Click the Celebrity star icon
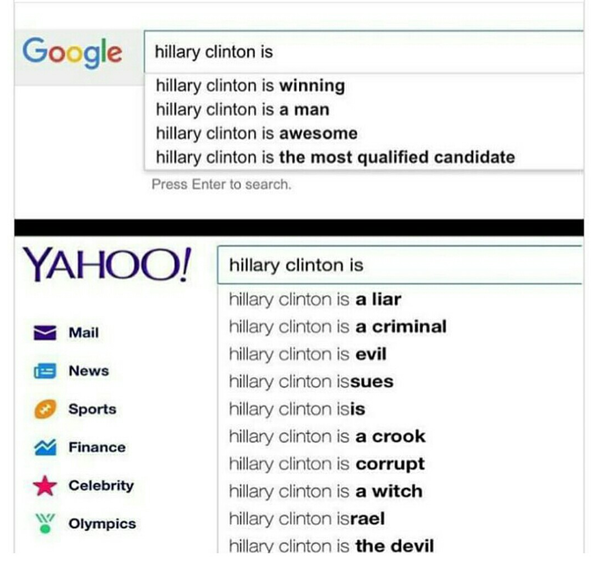The width and height of the screenshot is (600, 561). click(x=42, y=486)
